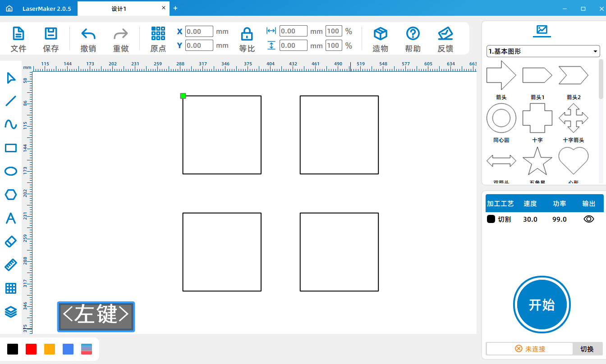Open the layers stack tool
The width and height of the screenshot is (606, 364).
coord(11,312)
